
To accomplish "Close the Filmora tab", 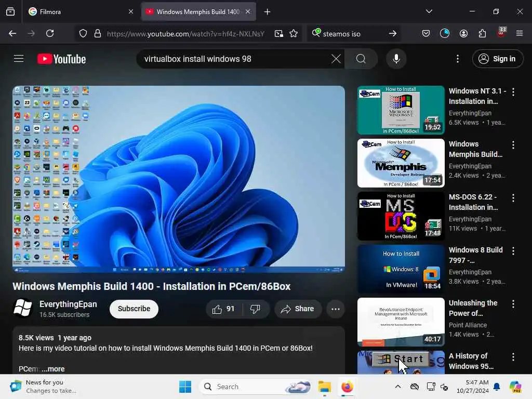I will (x=131, y=11).
